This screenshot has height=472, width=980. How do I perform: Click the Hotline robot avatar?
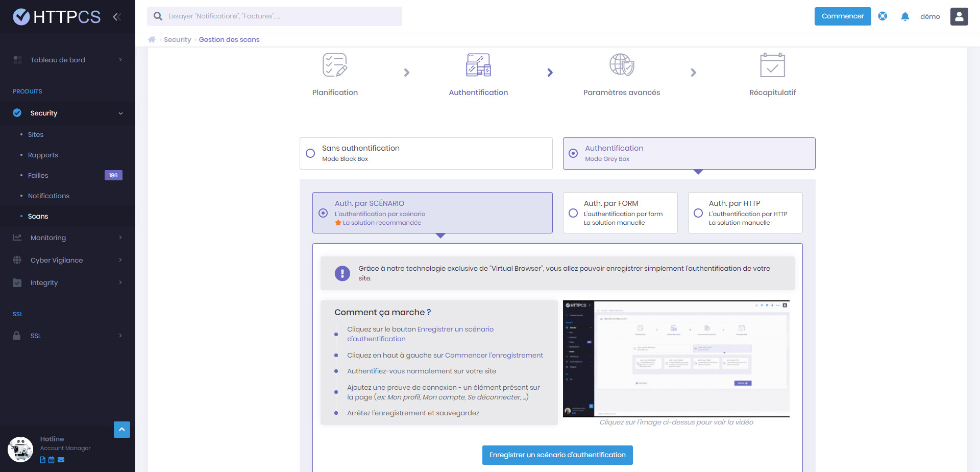[x=20, y=450]
